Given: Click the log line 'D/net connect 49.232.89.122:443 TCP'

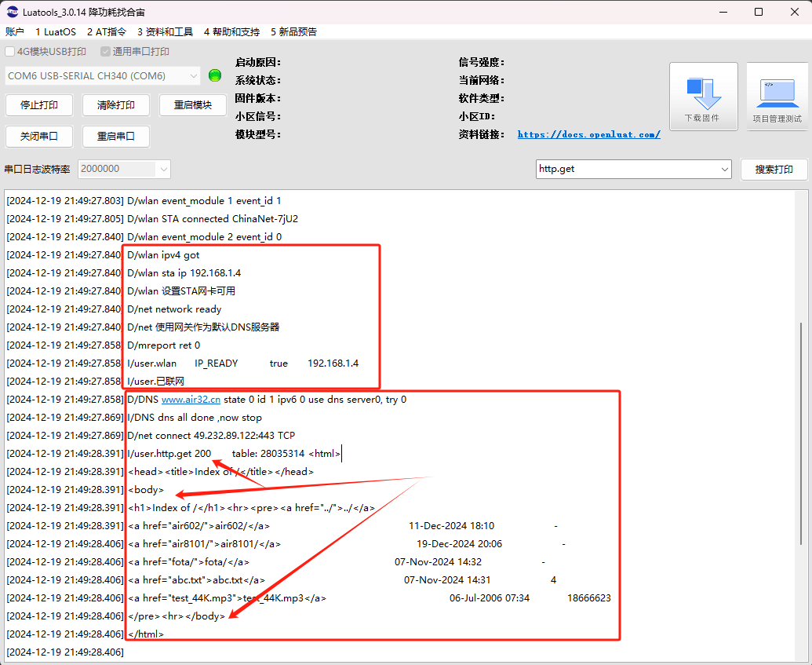Looking at the screenshot, I should coord(211,436).
